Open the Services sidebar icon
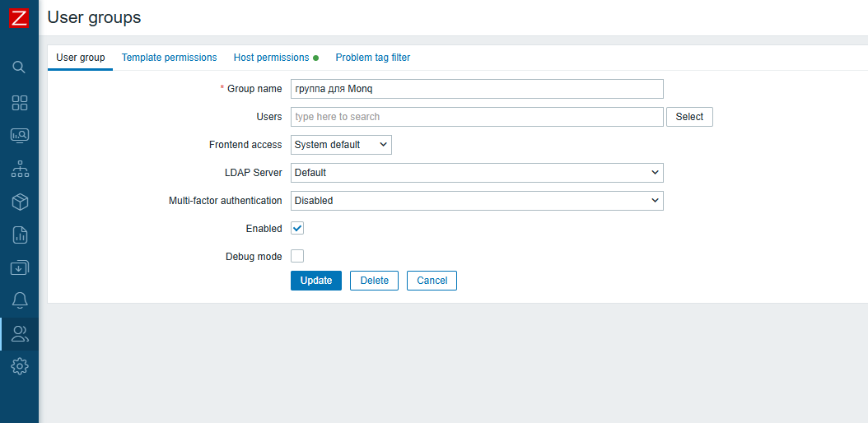The height and width of the screenshot is (423, 868). (19, 170)
